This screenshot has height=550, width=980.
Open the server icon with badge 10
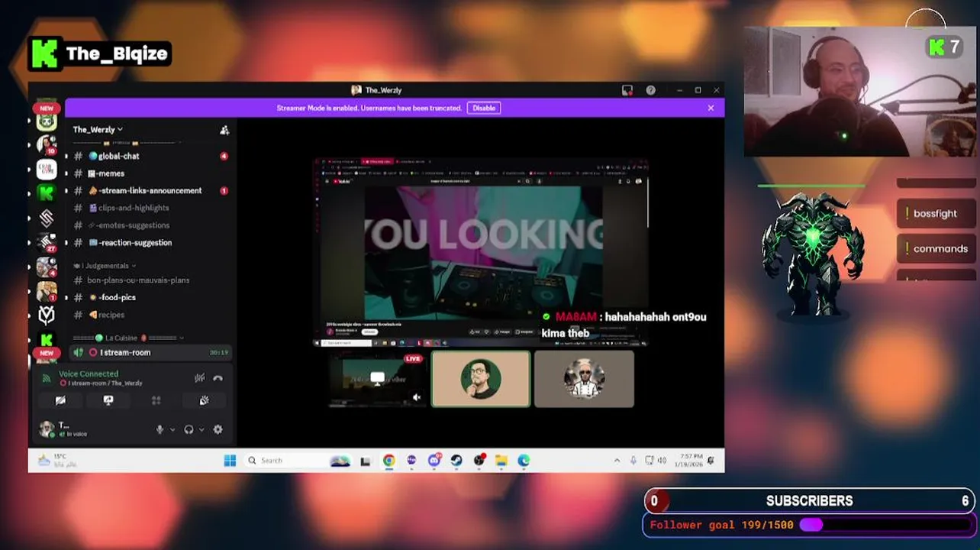(47, 144)
